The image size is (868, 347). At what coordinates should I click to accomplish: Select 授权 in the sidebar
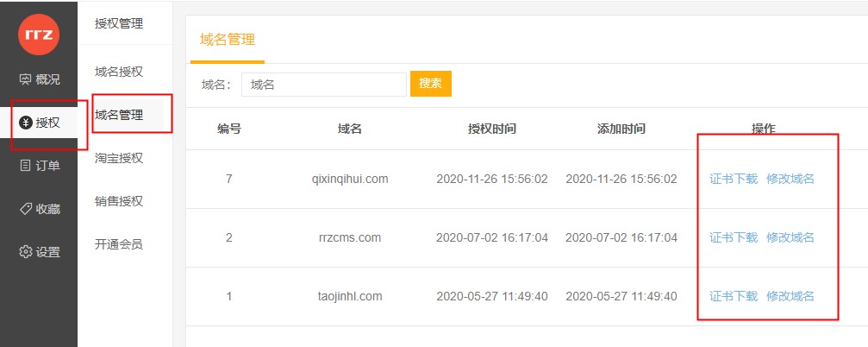tap(39, 123)
